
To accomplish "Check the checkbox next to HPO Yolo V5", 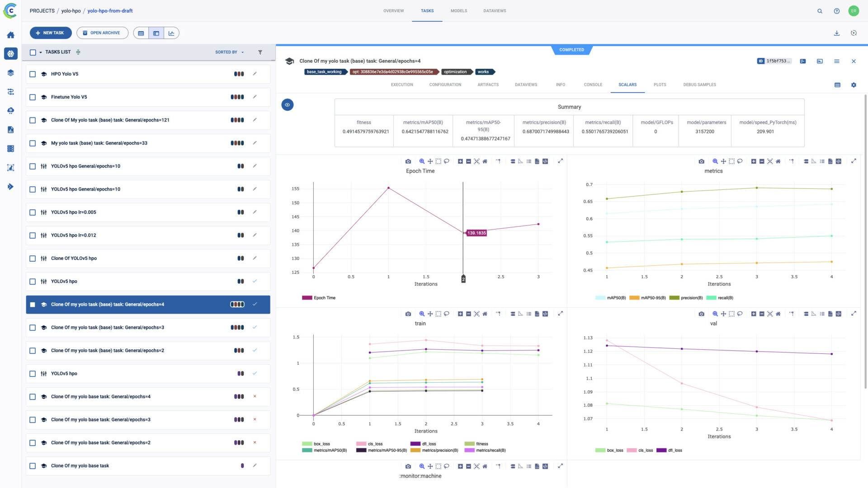I will (32, 74).
